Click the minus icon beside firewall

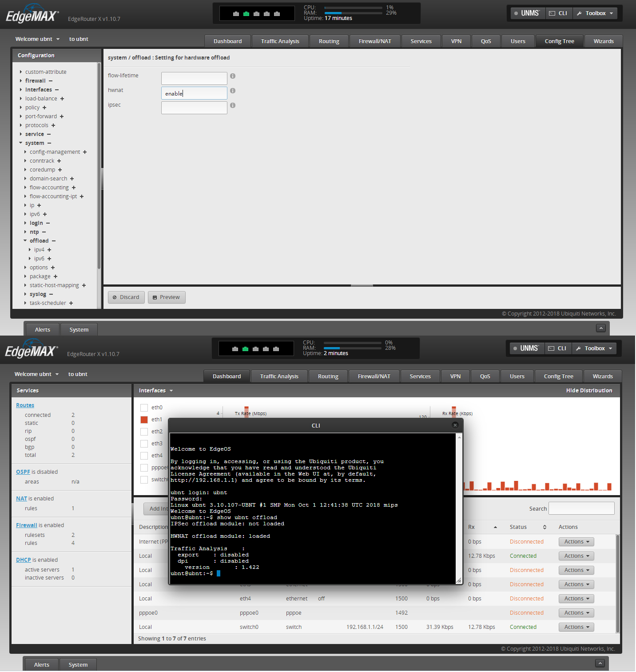51,81
